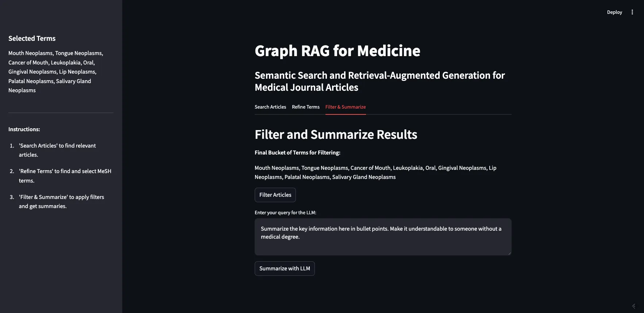The height and width of the screenshot is (313, 644).
Task: Click sidebar instruction about Refine Terms
Action: tap(65, 176)
